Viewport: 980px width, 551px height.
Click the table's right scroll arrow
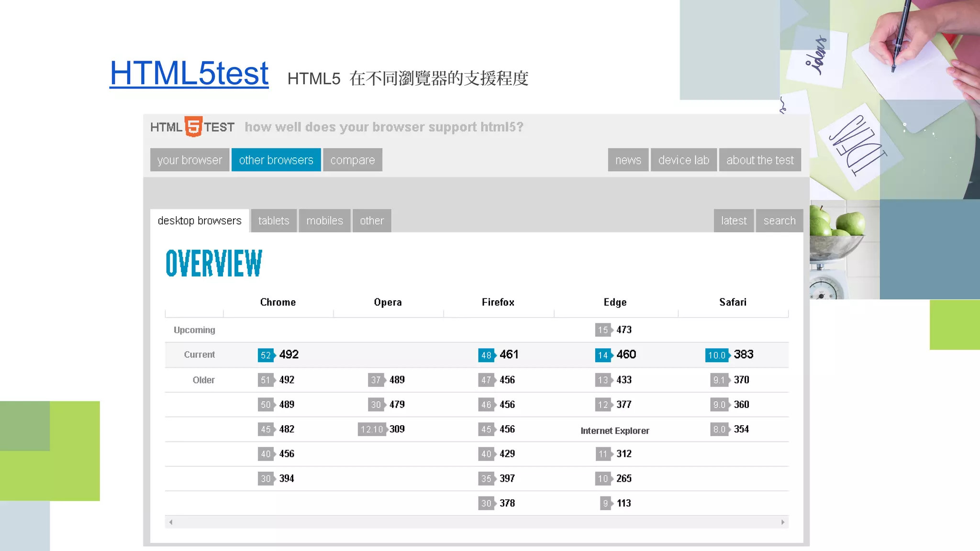click(783, 522)
